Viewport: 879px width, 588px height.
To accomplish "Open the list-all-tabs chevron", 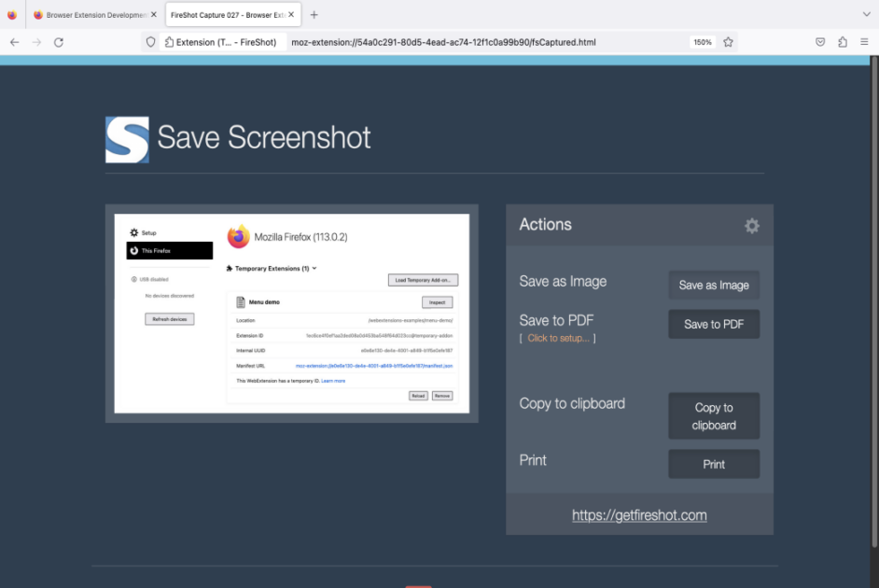I will [x=865, y=14].
